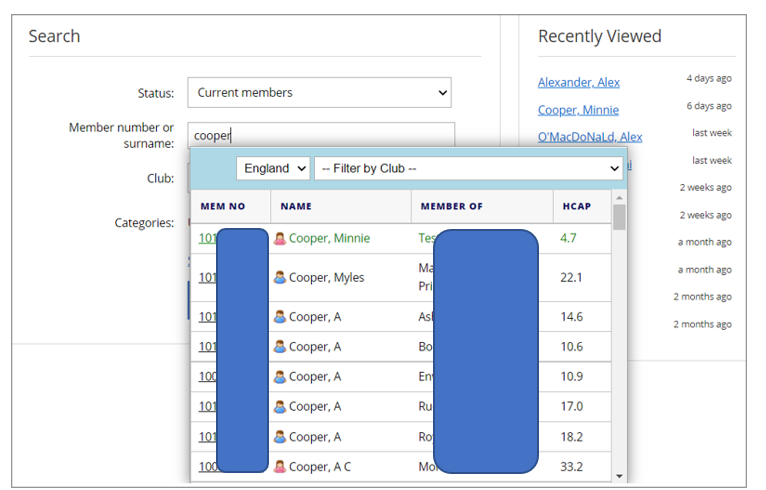Click the member icon in the 17.0 handicap row
The height and width of the screenshot is (490, 766).
pyautogui.click(x=279, y=406)
